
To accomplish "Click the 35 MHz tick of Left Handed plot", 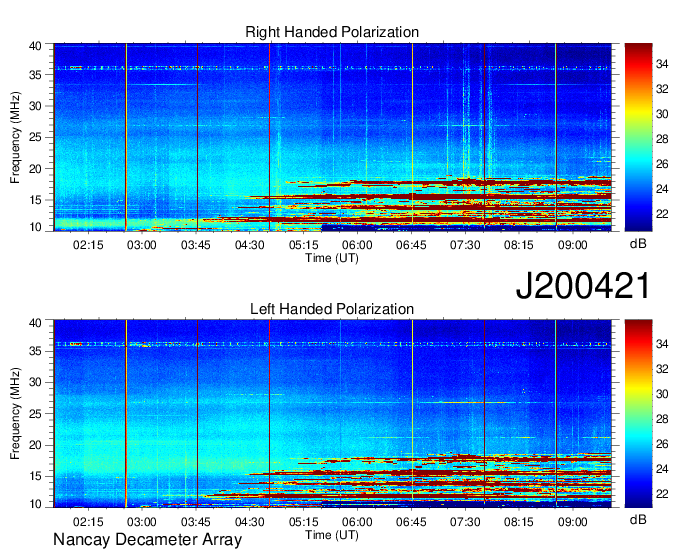I will coord(35,351).
